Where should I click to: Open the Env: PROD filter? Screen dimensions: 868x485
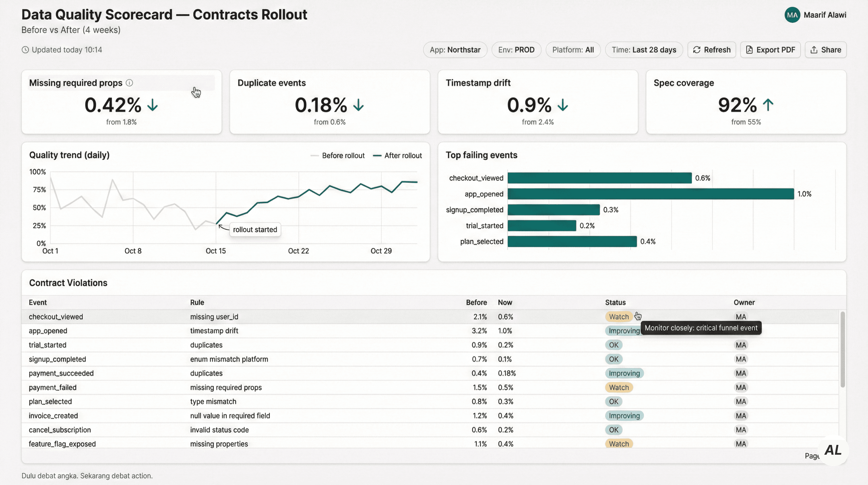click(516, 50)
